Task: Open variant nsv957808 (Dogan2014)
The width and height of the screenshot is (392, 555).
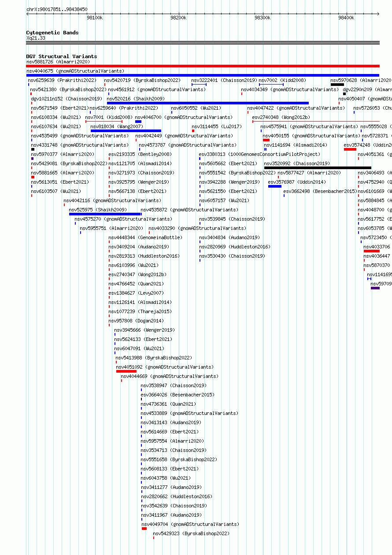Action: click(136, 321)
